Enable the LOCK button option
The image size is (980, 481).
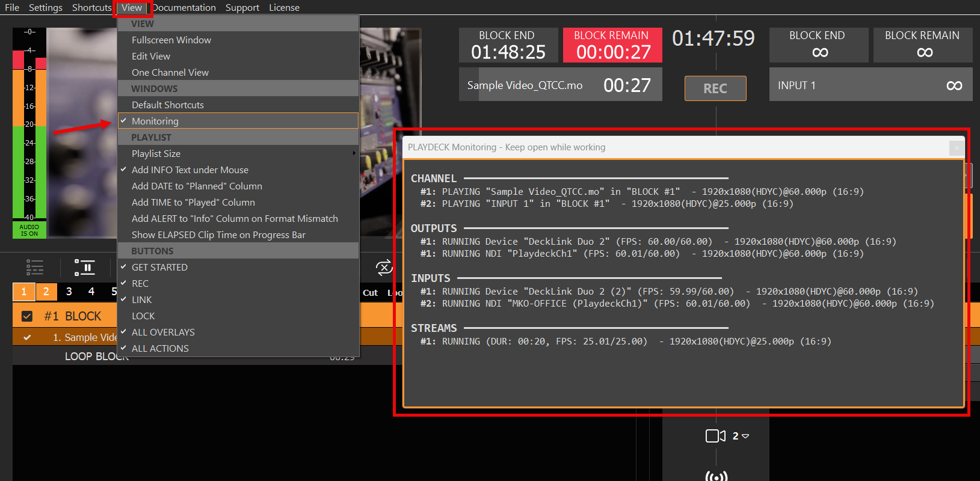[238, 316]
